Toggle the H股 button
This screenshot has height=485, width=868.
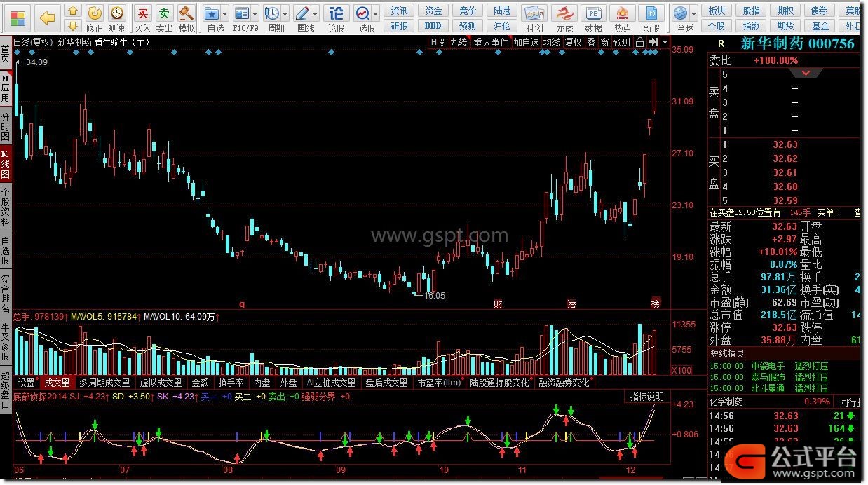tap(438, 42)
